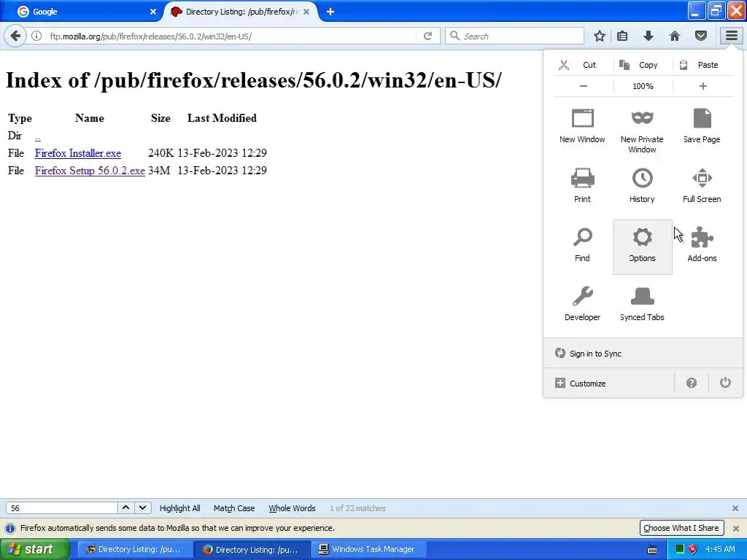Show bookmarks list icon
The width and height of the screenshot is (747, 560).
pos(622,36)
